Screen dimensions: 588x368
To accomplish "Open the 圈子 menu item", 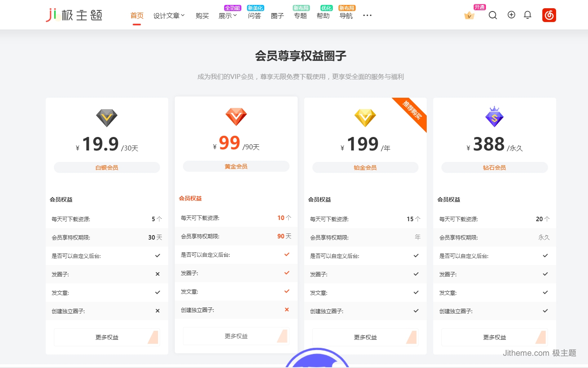I will pyautogui.click(x=277, y=16).
